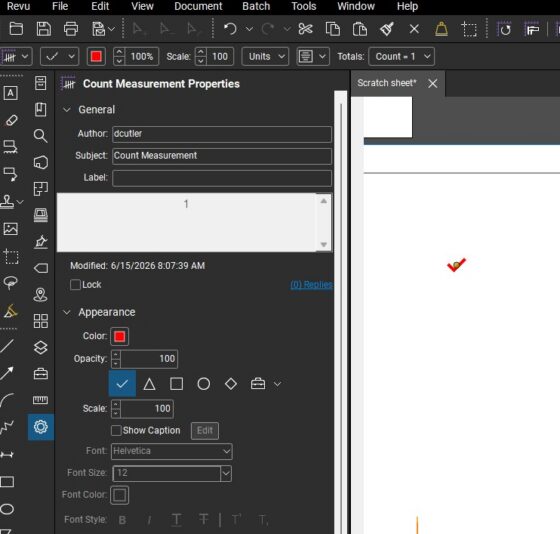Viewport: 560px width, 534px height.
Task: Select the checkmark count symbol option
Action: point(122,384)
